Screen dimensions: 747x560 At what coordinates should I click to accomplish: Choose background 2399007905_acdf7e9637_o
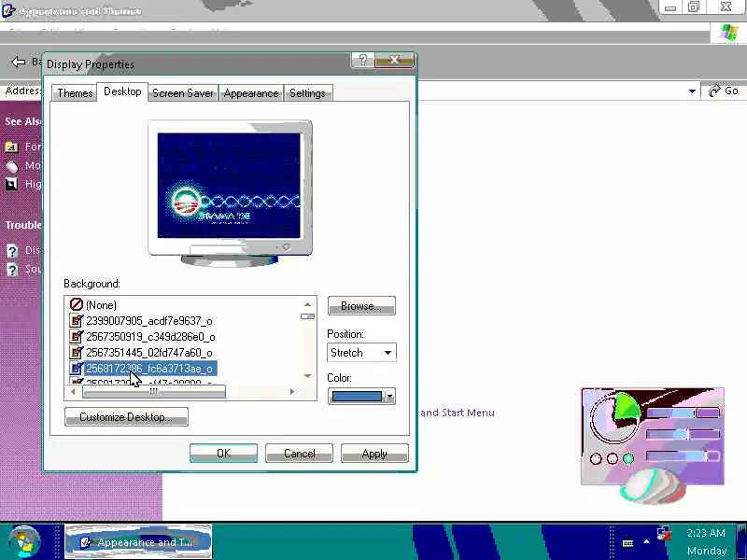(x=149, y=320)
